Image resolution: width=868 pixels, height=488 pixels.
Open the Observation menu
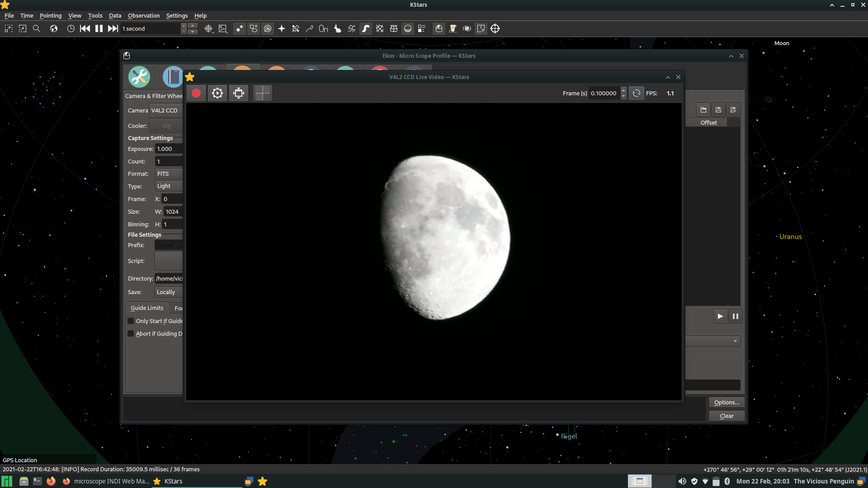[x=143, y=15]
